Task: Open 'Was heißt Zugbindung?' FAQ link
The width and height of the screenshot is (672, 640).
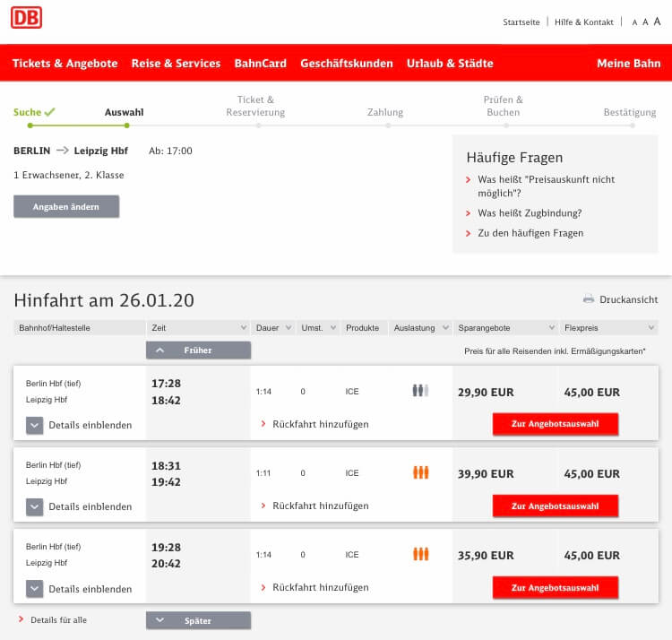Action: click(x=529, y=213)
